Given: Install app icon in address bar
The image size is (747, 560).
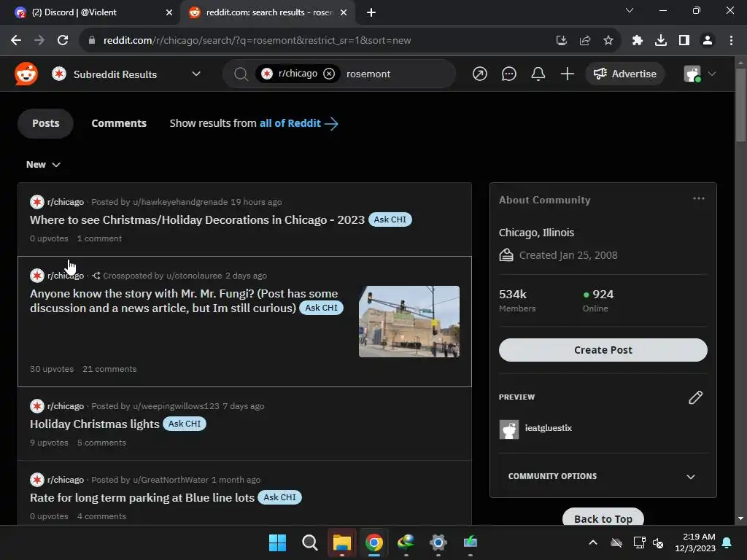Looking at the screenshot, I should pyautogui.click(x=561, y=41).
